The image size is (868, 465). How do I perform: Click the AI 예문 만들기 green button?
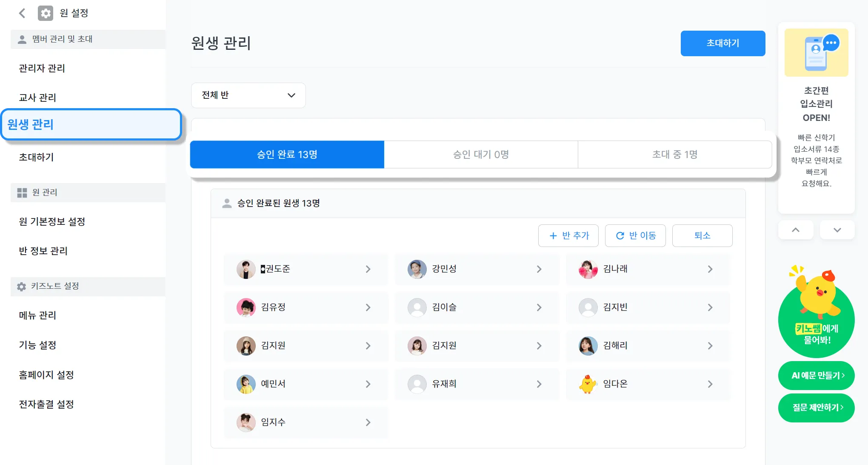tap(816, 376)
